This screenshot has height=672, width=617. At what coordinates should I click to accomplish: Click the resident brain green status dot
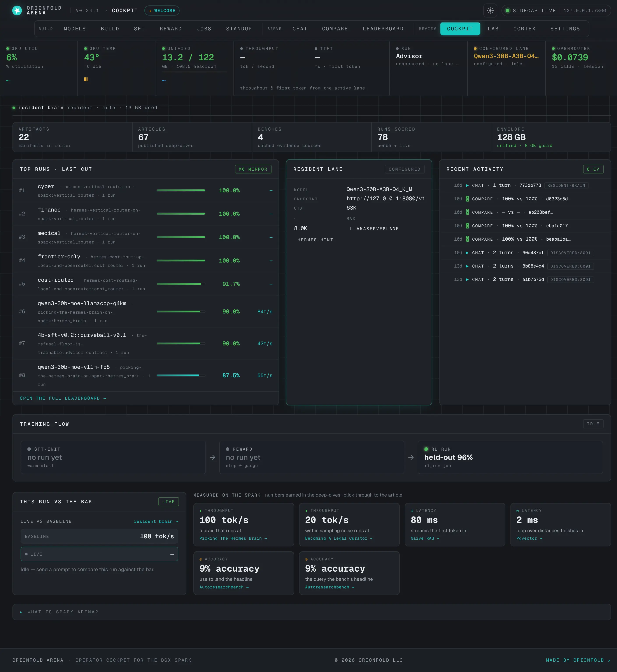14,108
